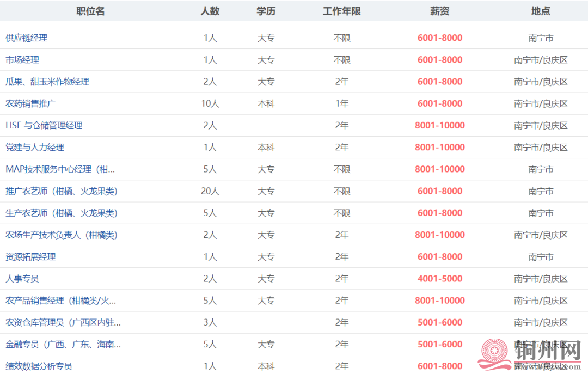View the 推广农艺师 job posting

point(62,191)
